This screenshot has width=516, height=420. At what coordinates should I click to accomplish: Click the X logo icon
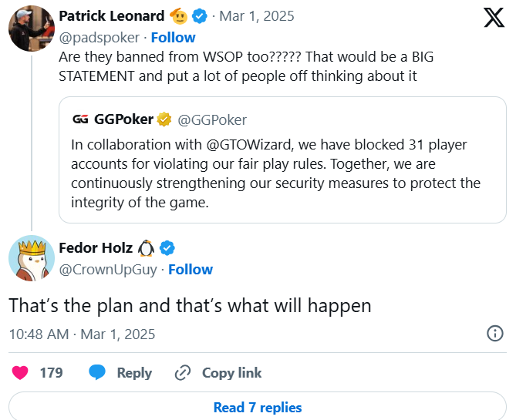[494, 17]
